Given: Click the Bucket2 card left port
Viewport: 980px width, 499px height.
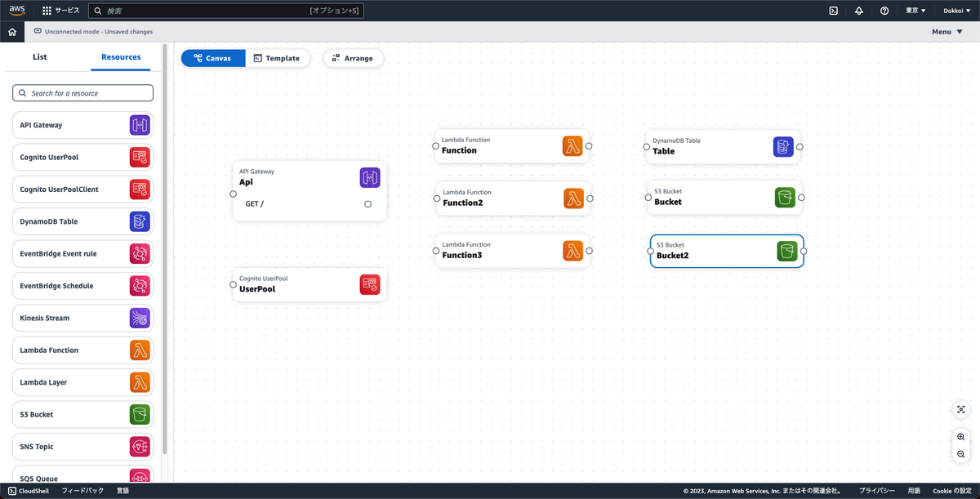Looking at the screenshot, I should tap(650, 251).
